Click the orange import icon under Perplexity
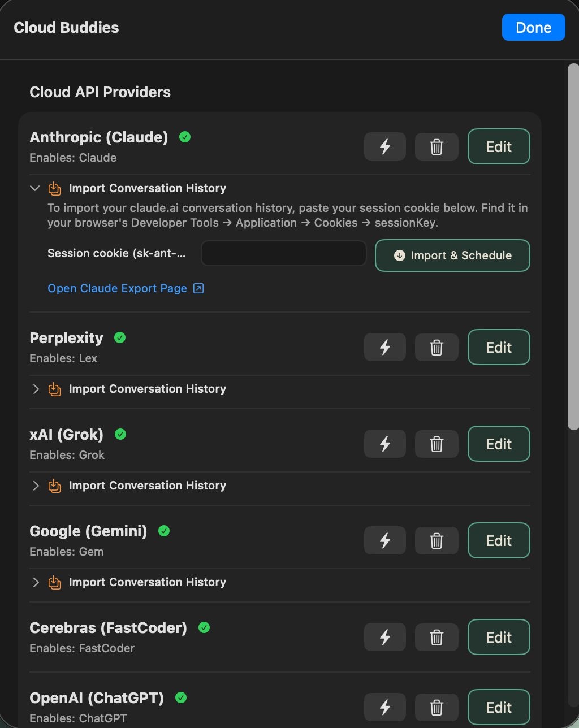The image size is (579, 728). coord(54,389)
